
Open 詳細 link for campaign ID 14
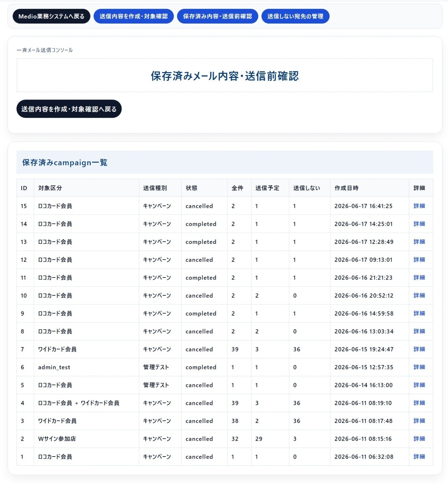[419, 224]
